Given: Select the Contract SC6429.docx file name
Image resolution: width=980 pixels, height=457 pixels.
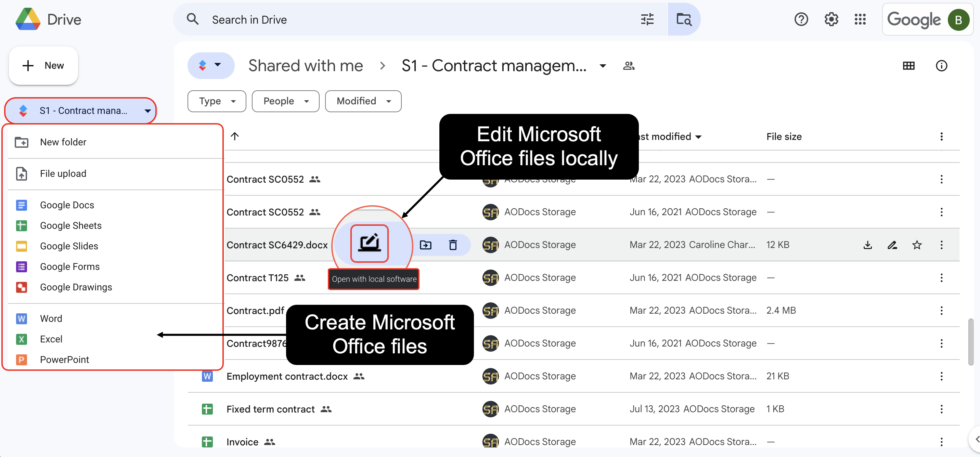Looking at the screenshot, I should coord(277,245).
